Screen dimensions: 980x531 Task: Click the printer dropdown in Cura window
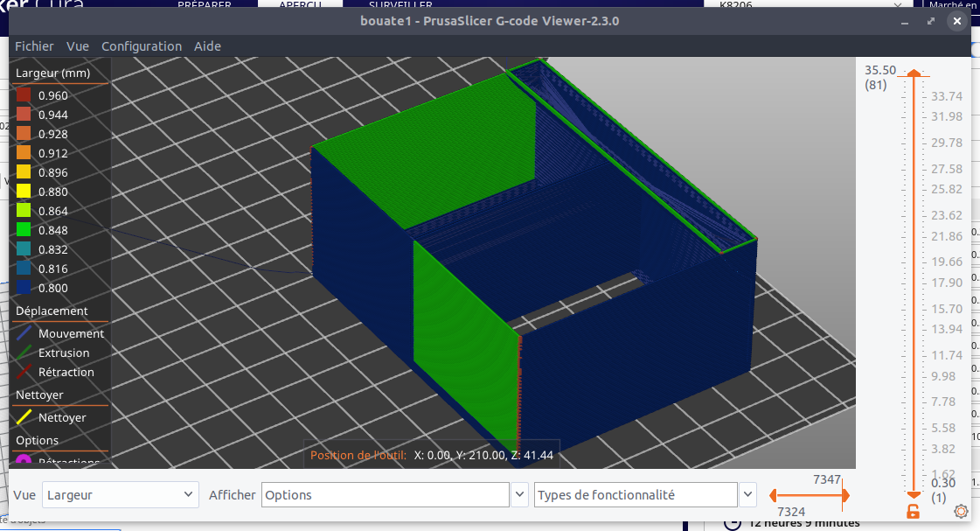tap(810, 4)
